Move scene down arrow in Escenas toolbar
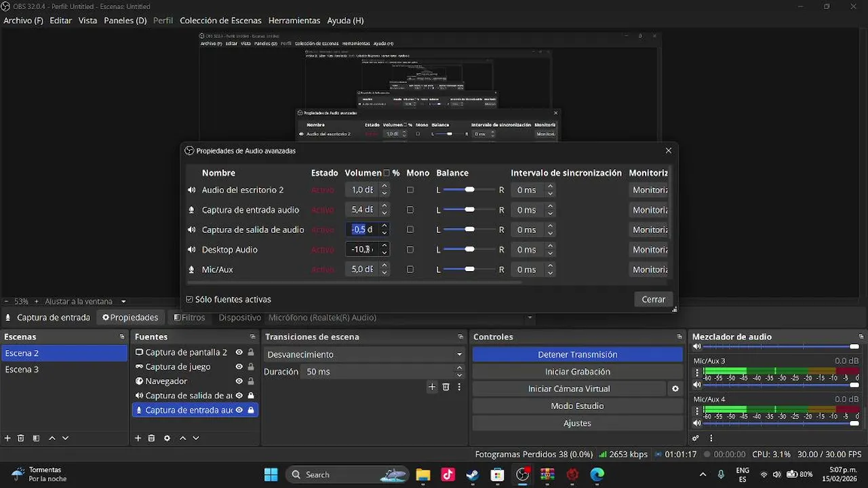868x488 pixels. tap(65, 439)
